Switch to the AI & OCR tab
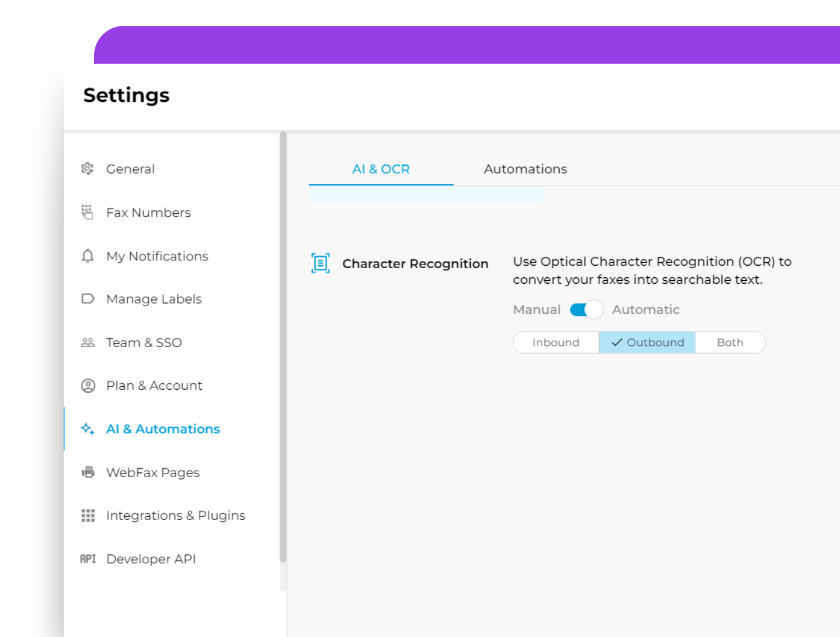 380,169
